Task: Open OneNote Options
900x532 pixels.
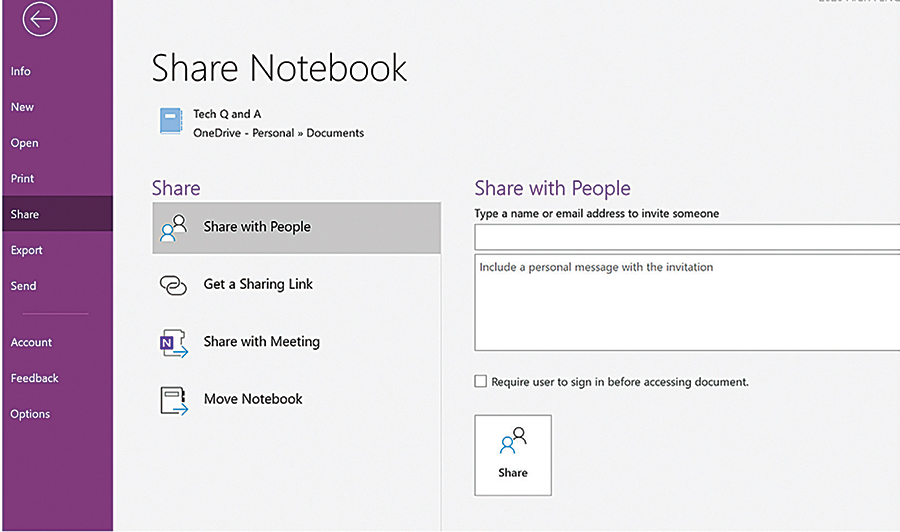Action: tap(31, 414)
